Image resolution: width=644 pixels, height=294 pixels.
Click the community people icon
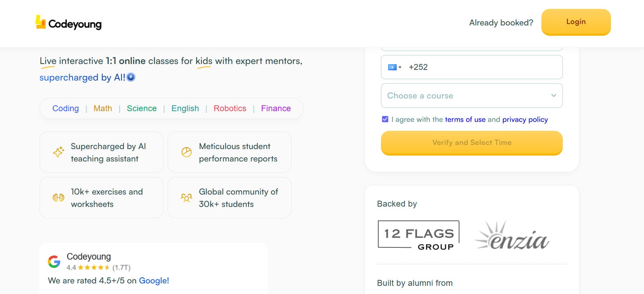click(x=186, y=197)
